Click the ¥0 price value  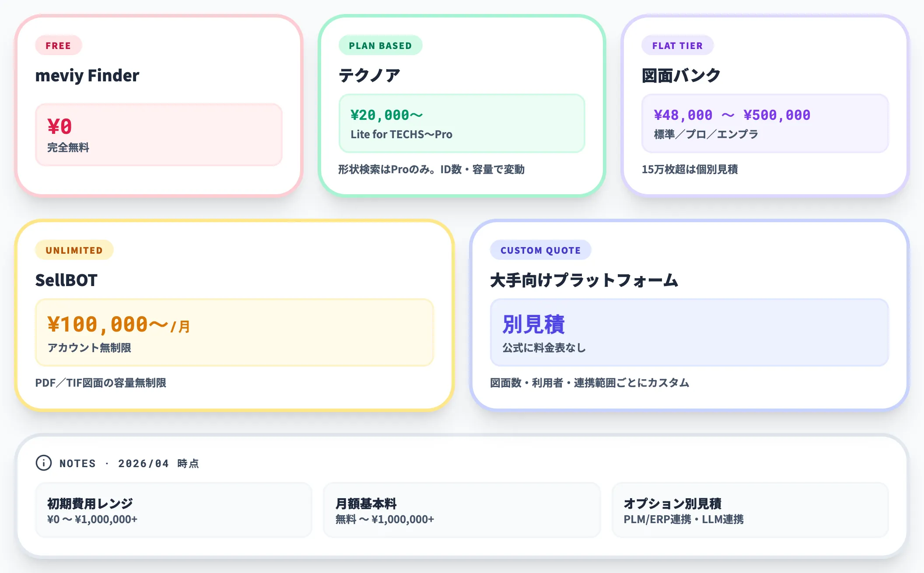[59, 127]
